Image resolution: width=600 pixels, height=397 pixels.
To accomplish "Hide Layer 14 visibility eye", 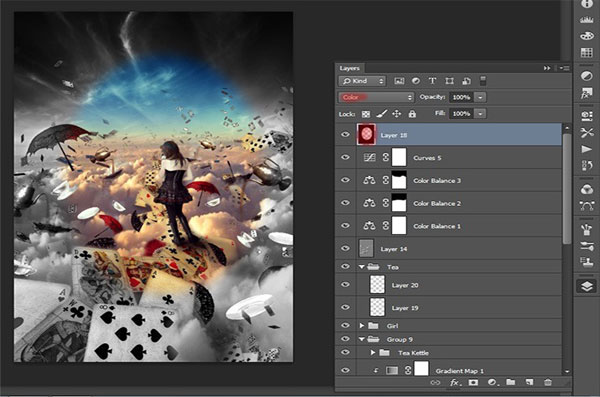I will (345, 248).
